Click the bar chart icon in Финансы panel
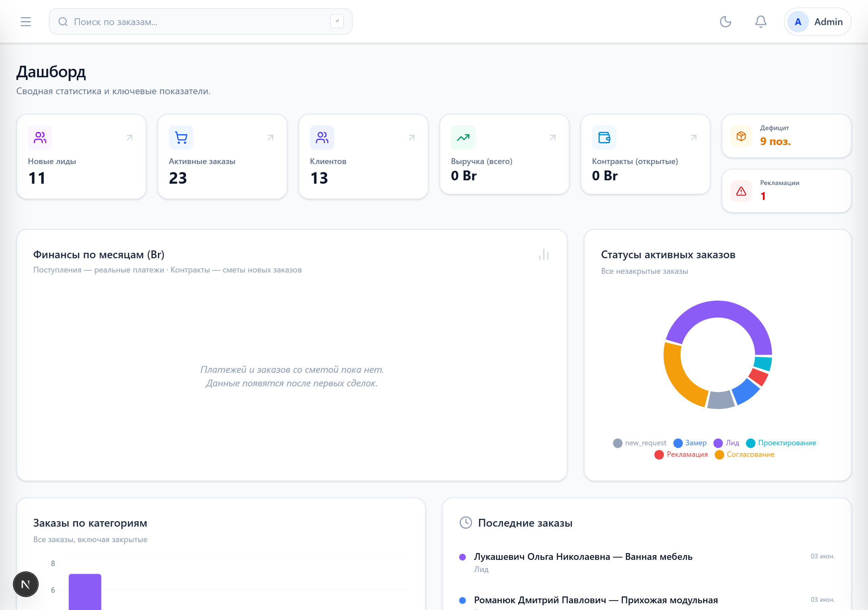This screenshot has width=868, height=610. pyautogui.click(x=544, y=255)
